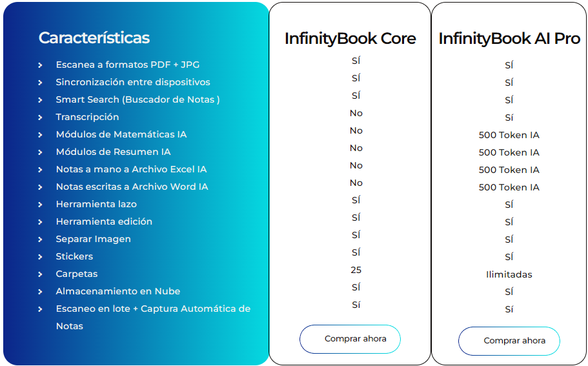Click the chevron icon beside Carpetas

40,274
